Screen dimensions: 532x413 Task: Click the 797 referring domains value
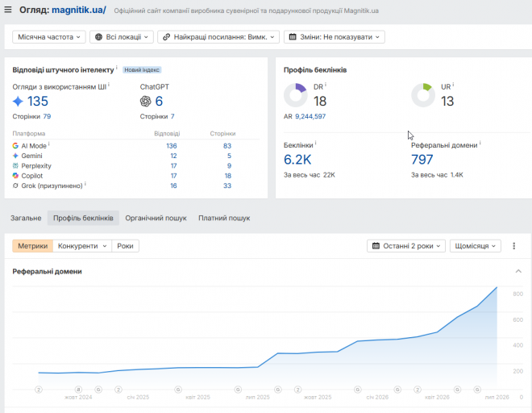(422, 160)
